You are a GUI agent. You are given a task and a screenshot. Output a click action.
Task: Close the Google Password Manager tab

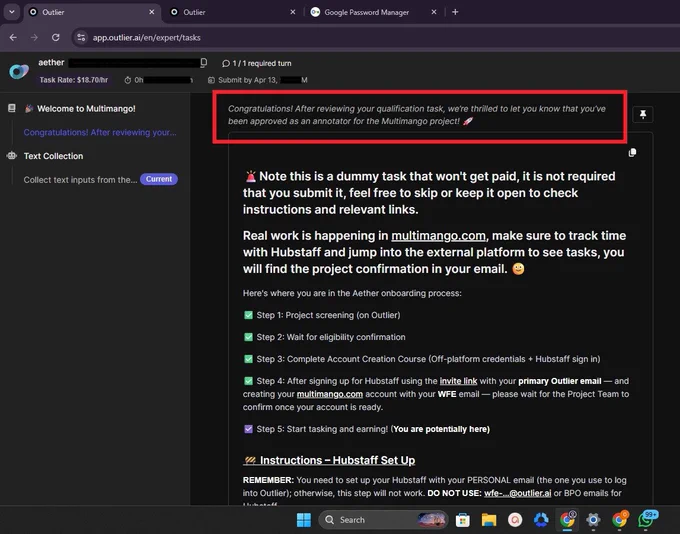[x=434, y=12]
